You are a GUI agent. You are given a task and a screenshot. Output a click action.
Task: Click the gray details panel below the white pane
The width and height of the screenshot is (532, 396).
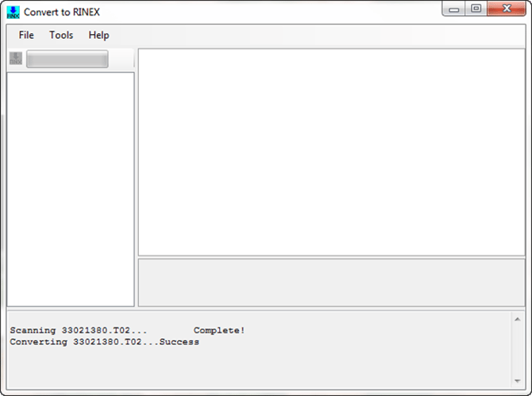click(x=331, y=282)
